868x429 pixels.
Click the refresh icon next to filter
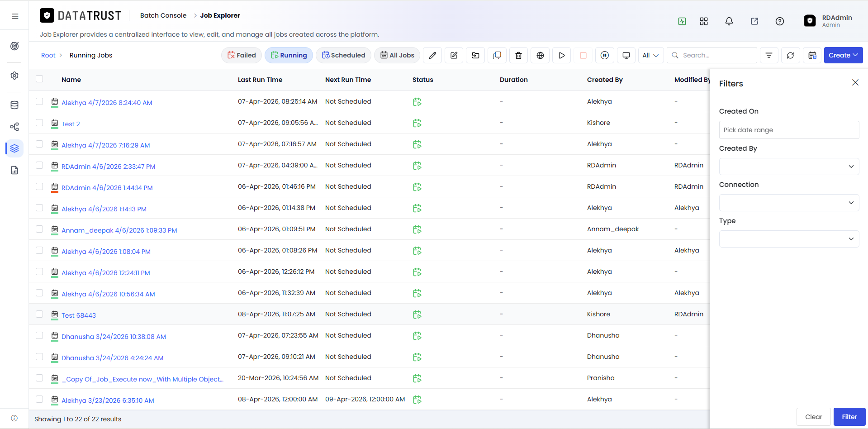coord(790,55)
